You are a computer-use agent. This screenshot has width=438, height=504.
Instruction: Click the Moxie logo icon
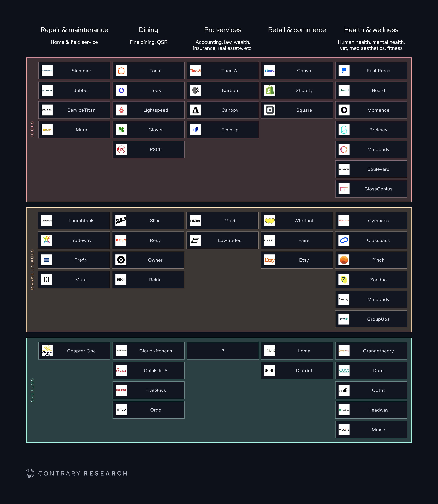[x=344, y=430]
